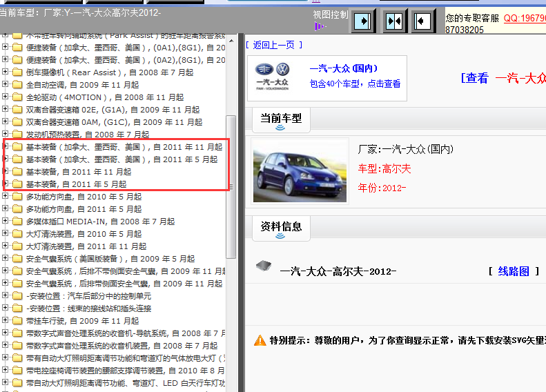
Task: Click the 厂家:一汽-大众(国内) text
Action: point(406,149)
